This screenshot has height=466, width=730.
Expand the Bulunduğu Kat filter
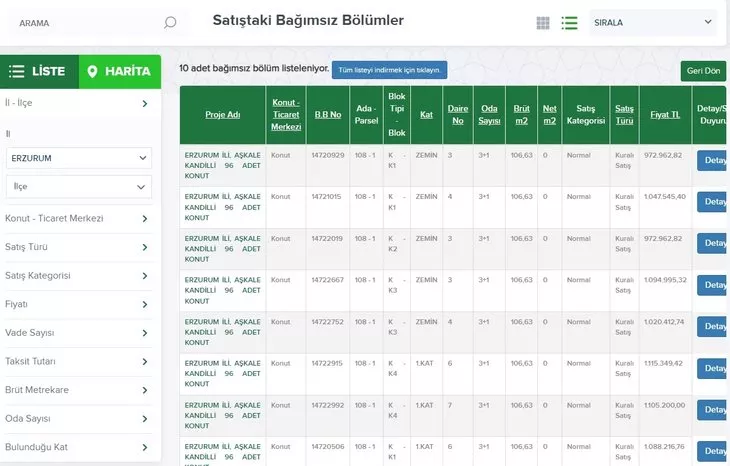pyautogui.click(x=80, y=447)
